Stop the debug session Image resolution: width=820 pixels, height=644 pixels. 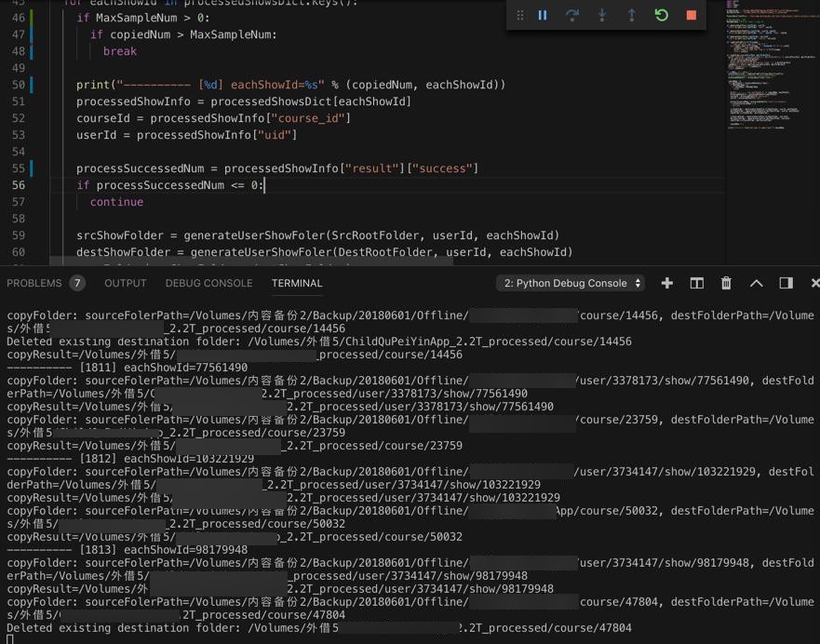tap(691, 15)
